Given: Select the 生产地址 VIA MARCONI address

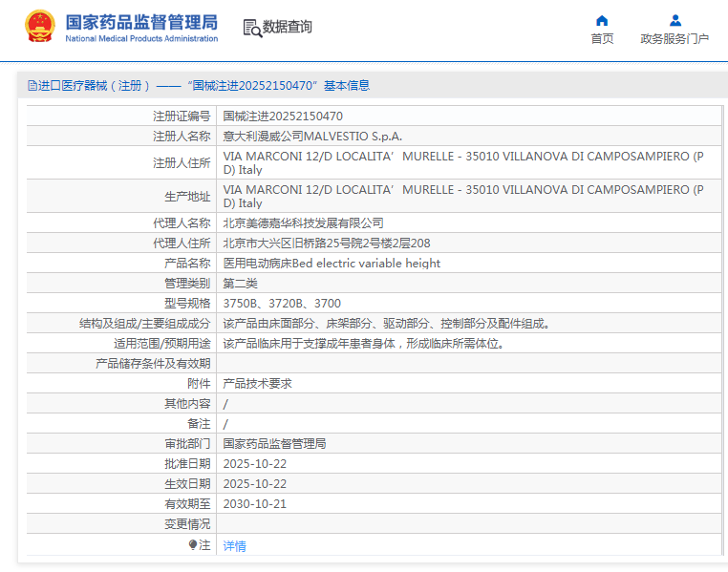Looking at the screenshot, I should tap(463, 196).
